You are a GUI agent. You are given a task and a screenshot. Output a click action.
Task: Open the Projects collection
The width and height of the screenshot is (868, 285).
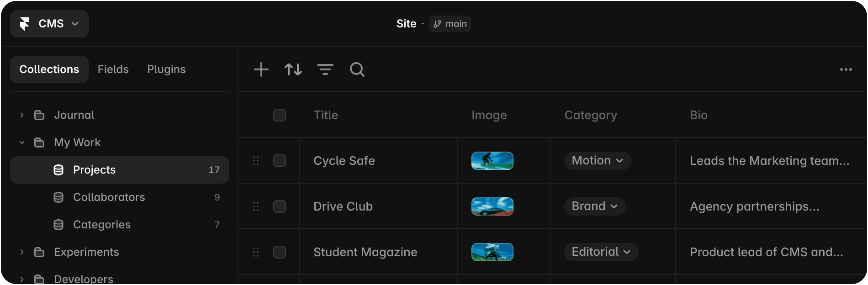[120, 170]
